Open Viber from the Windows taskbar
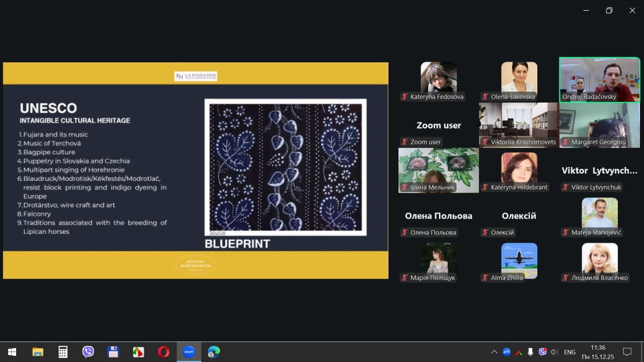The width and height of the screenshot is (644, 362). pos(88,352)
